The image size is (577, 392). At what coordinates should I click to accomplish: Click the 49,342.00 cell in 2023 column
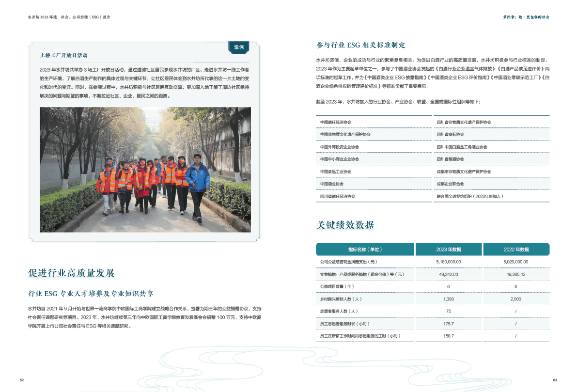[x=449, y=274]
